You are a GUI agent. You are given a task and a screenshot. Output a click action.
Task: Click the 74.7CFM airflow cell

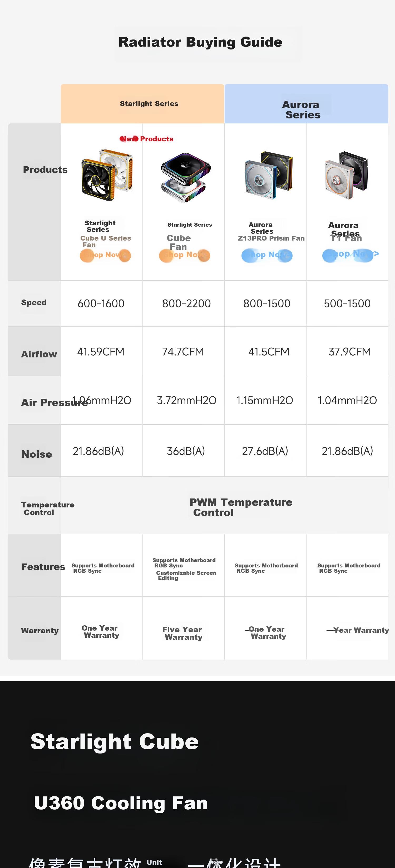click(x=183, y=351)
